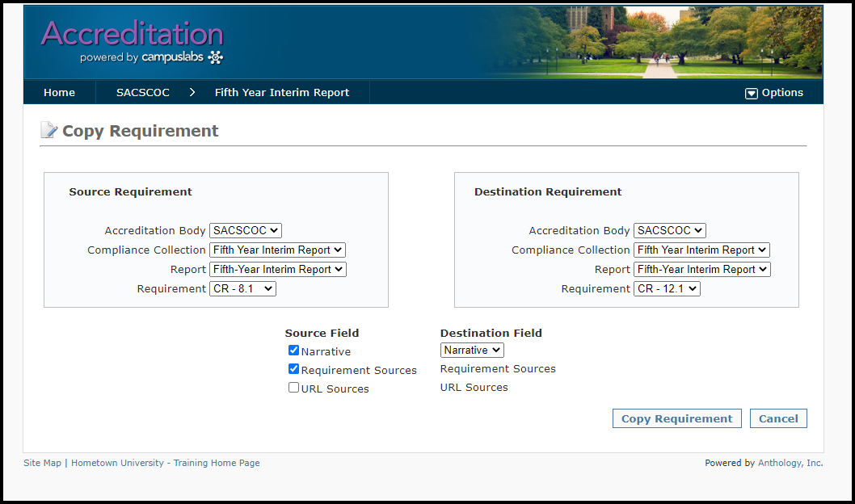Click the breadcrumb chevron after SACSCOC
This screenshot has width=855, height=504.
click(192, 92)
